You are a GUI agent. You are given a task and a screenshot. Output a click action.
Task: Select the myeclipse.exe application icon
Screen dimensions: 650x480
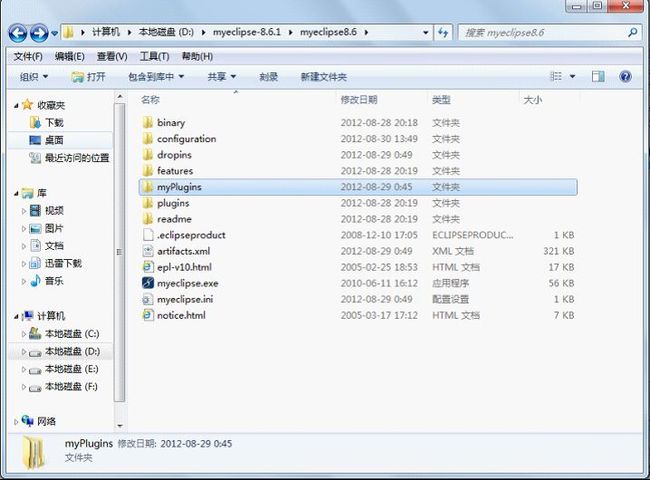tap(148, 283)
